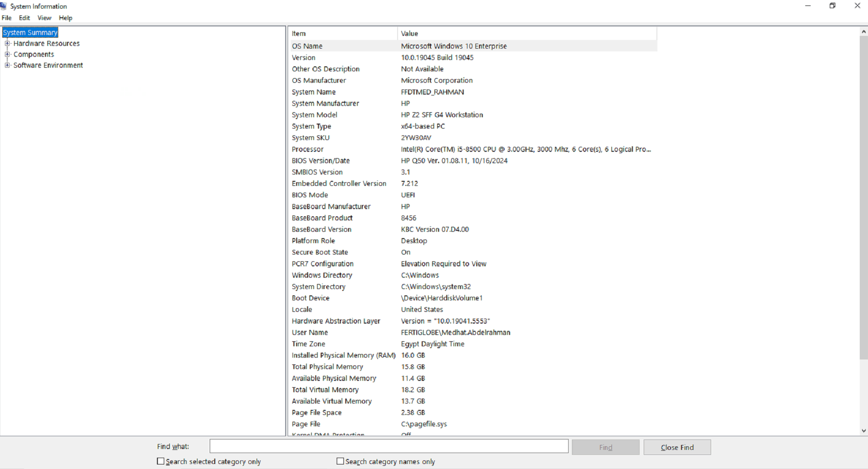Open the Edit menu
Image resolution: width=868 pixels, height=469 pixels.
coord(25,18)
